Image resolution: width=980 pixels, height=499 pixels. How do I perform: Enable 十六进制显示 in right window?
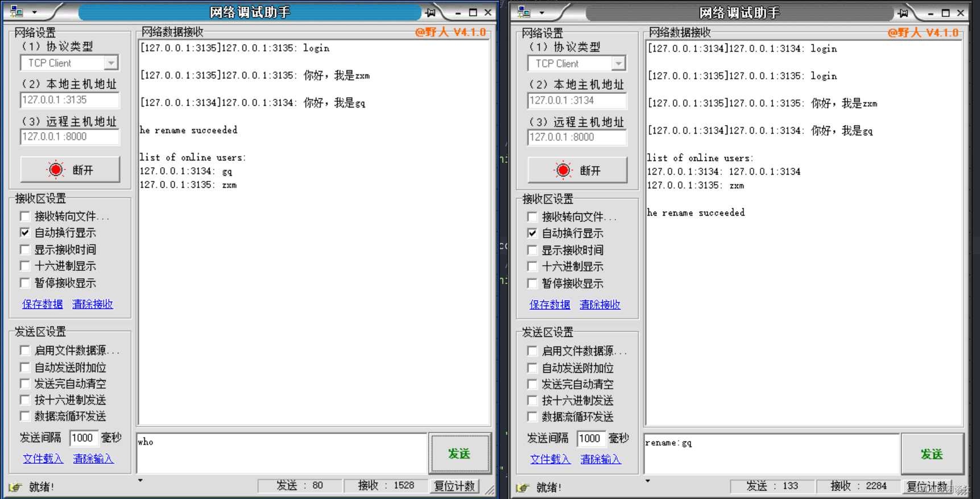[x=532, y=266]
